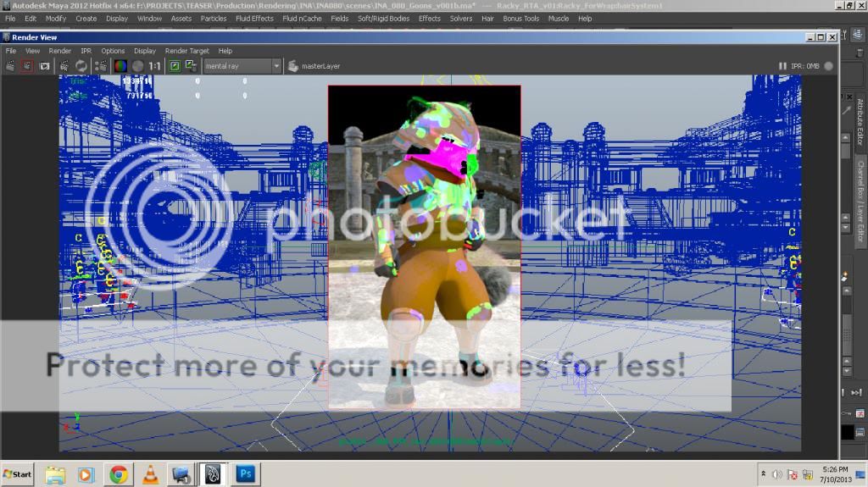The width and height of the screenshot is (868, 487).
Task: Open Maya's Window menu
Action: pos(149,19)
